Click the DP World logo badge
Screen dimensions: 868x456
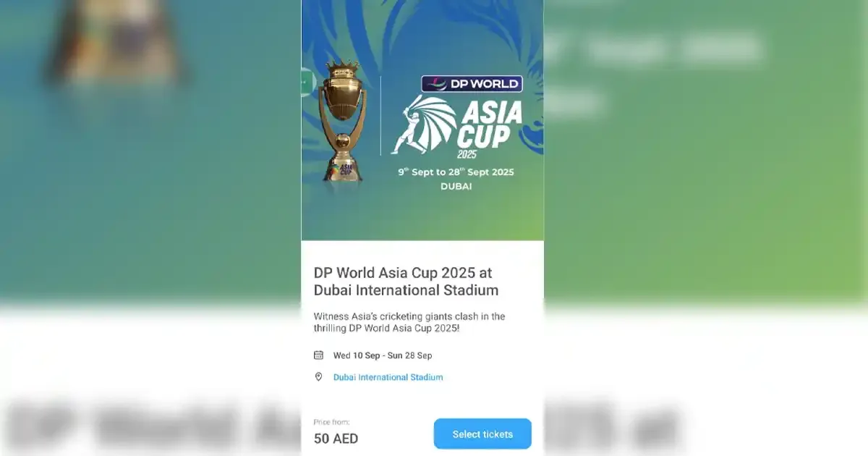[x=472, y=84]
